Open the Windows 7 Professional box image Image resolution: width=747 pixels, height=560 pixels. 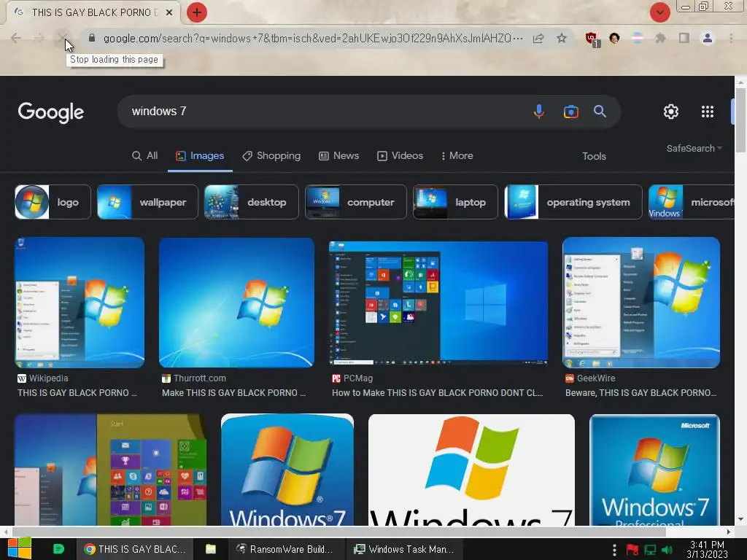tap(654, 470)
